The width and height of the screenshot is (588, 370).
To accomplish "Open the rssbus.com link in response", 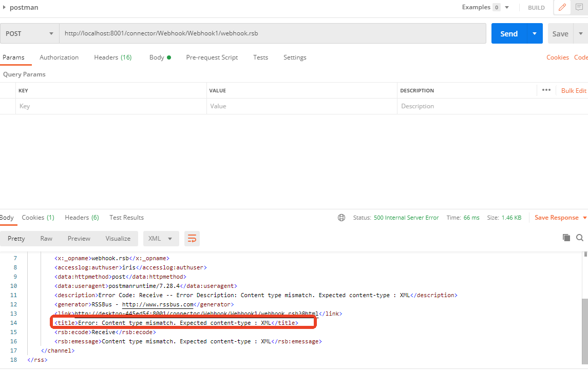I will [158, 304].
